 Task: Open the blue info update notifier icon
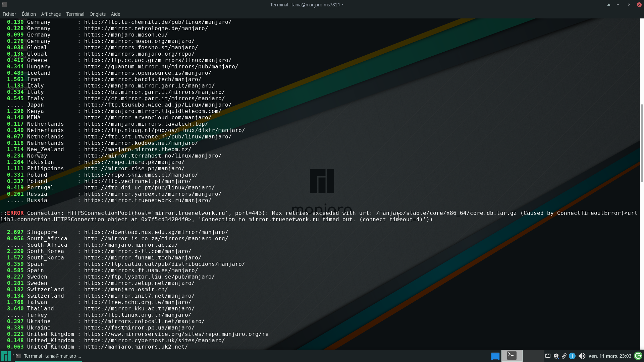[572, 356]
